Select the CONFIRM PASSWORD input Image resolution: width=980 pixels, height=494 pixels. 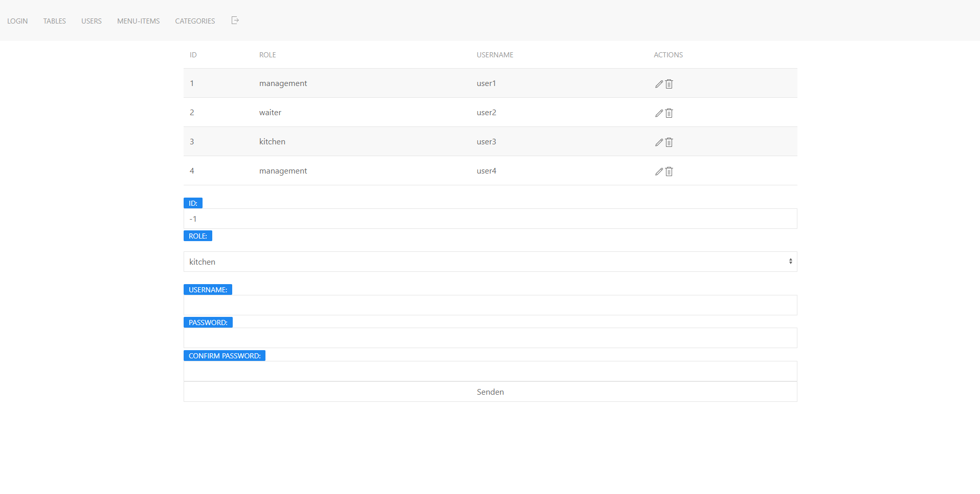click(x=489, y=371)
